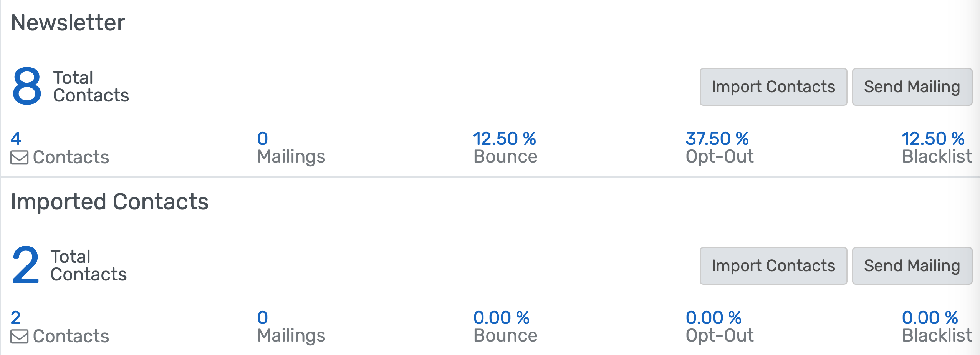Image resolution: width=980 pixels, height=355 pixels.
Task: Click Newsletter 0 Mailings count
Action: click(263, 139)
